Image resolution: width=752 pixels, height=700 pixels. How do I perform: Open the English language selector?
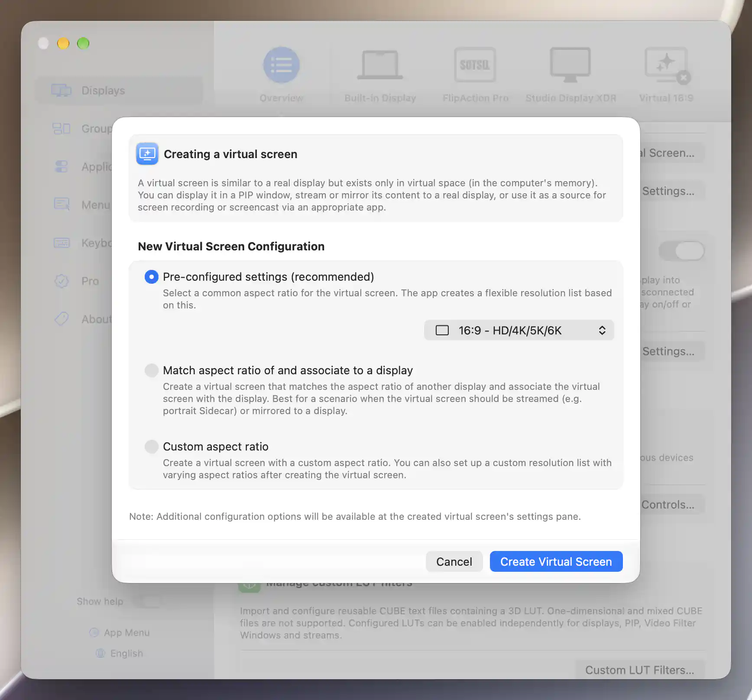[120, 653]
